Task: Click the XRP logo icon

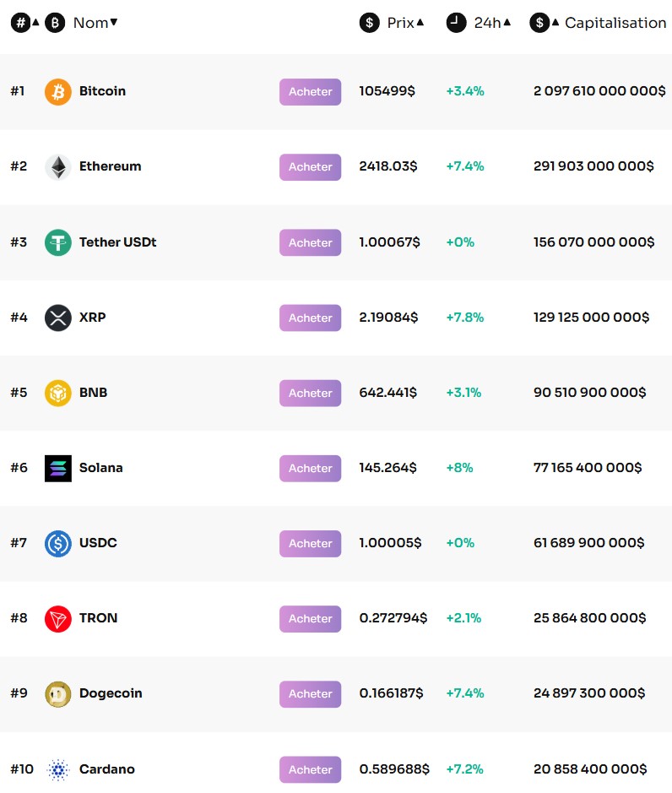Action: coord(57,318)
